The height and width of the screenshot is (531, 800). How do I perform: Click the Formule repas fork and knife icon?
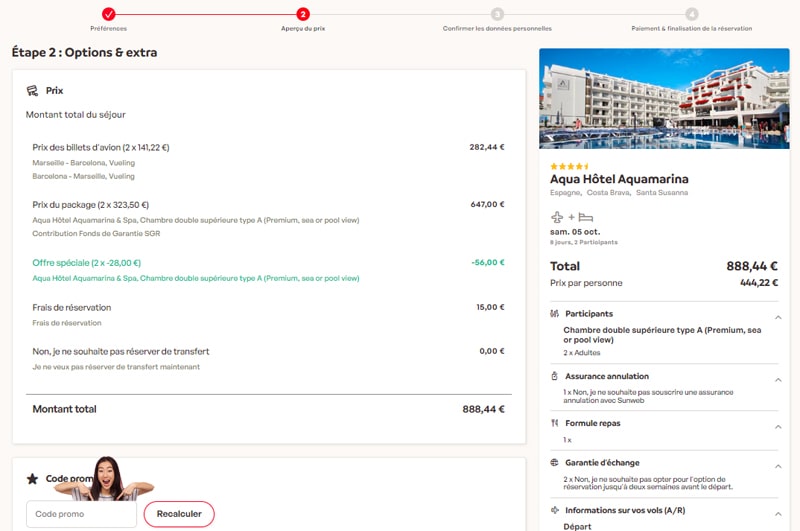pos(555,423)
